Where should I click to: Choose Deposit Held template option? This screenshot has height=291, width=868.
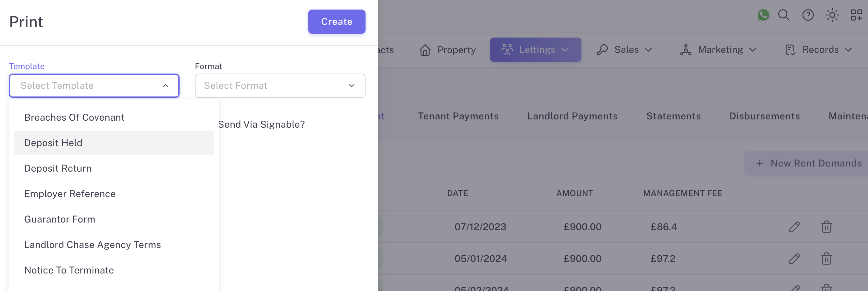pos(53,143)
